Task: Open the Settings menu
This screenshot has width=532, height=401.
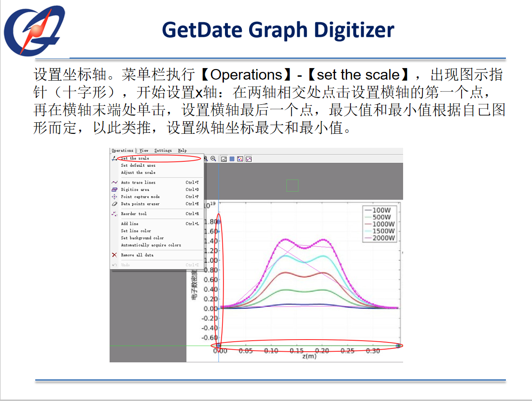Action: click(x=163, y=150)
